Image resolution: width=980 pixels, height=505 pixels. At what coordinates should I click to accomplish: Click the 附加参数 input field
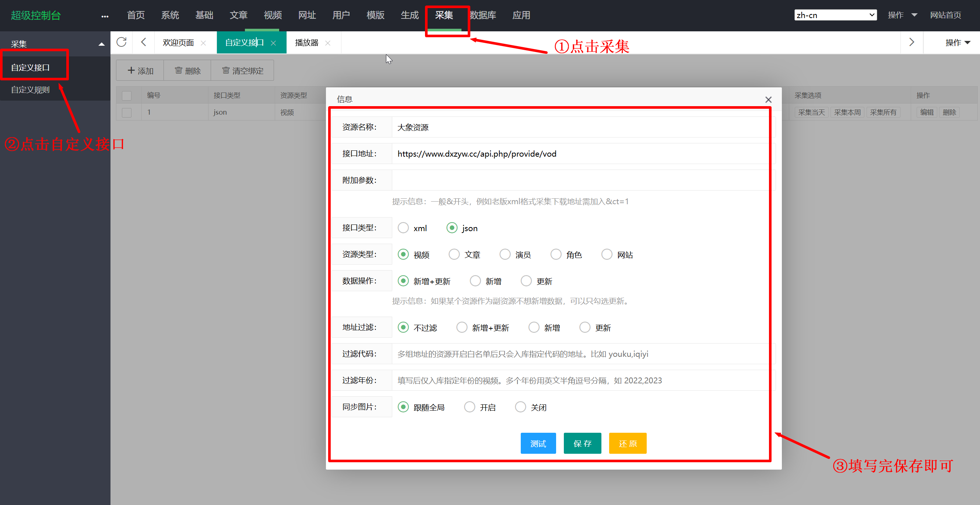(584, 180)
